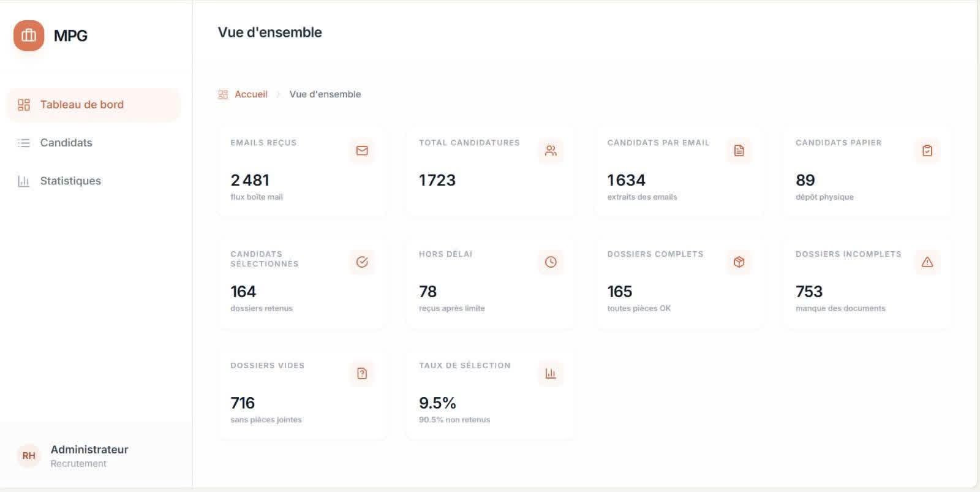Click the clock icon on Hors délai card
This screenshot has height=492, width=980.
click(x=551, y=262)
